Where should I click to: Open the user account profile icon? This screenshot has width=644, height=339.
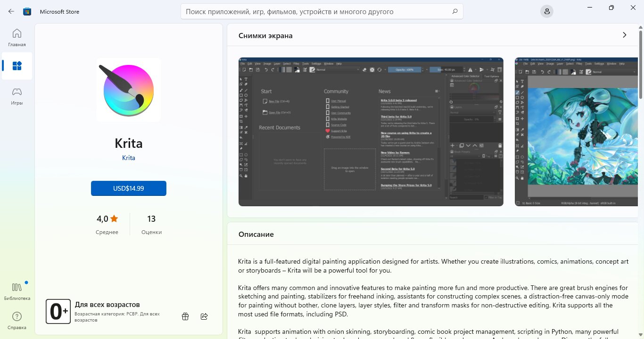546,11
